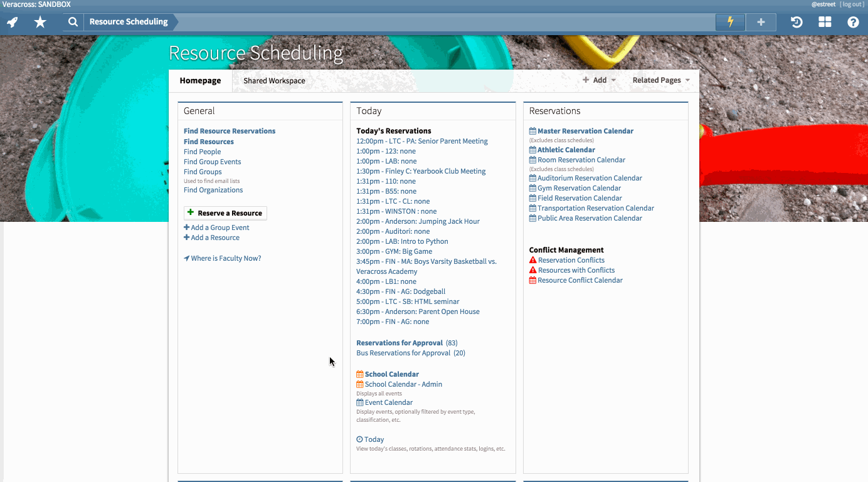Open the Related Pages dropdown
The width and height of the screenshot is (868, 482).
coord(660,80)
